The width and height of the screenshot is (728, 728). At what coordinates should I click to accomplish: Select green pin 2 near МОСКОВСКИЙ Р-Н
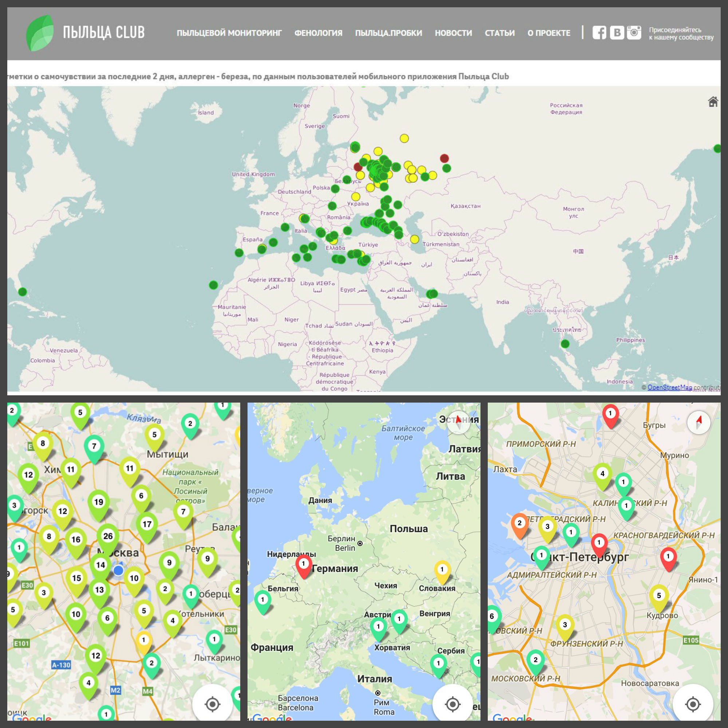[x=535, y=661]
